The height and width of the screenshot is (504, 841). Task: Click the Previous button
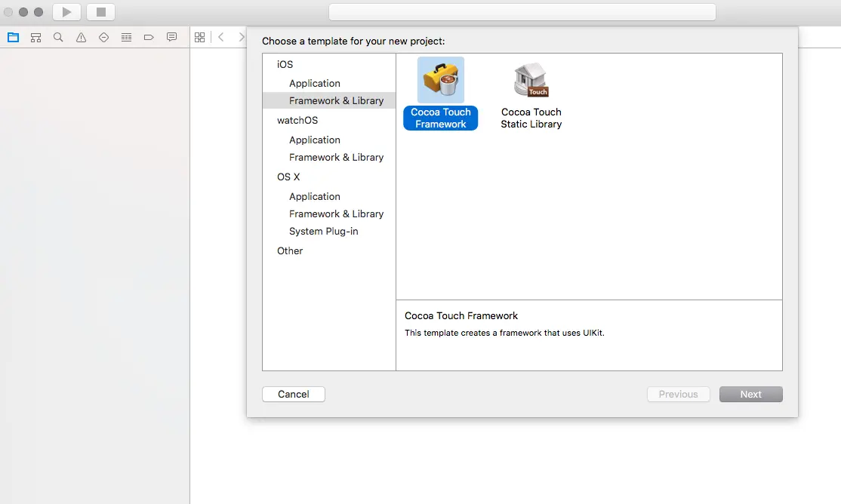click(679, 394)
